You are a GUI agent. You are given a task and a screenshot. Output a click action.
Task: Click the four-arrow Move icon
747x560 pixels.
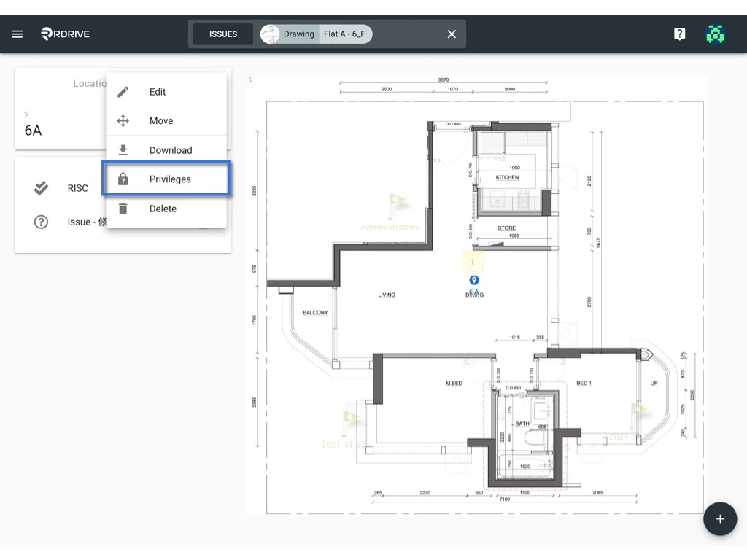(123, 121)
